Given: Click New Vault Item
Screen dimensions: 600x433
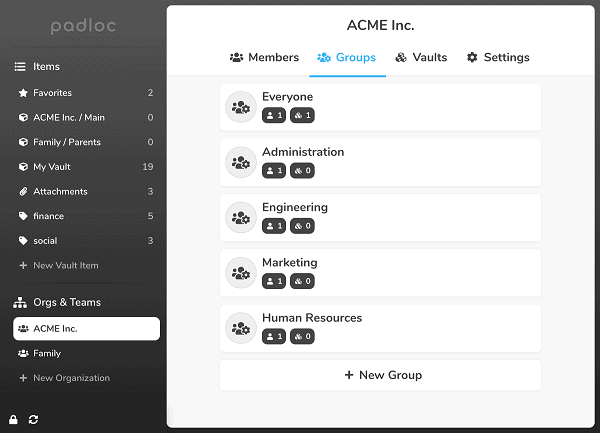Looking at the screenshot, I should click(86, 265).
